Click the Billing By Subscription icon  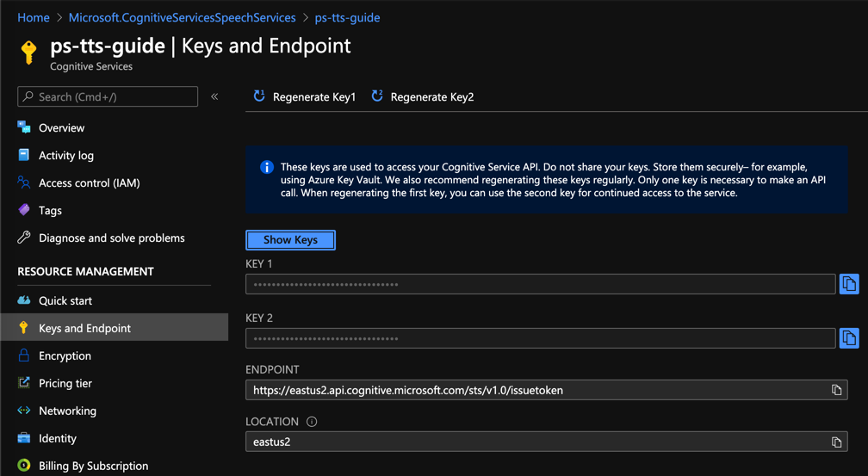24,465
